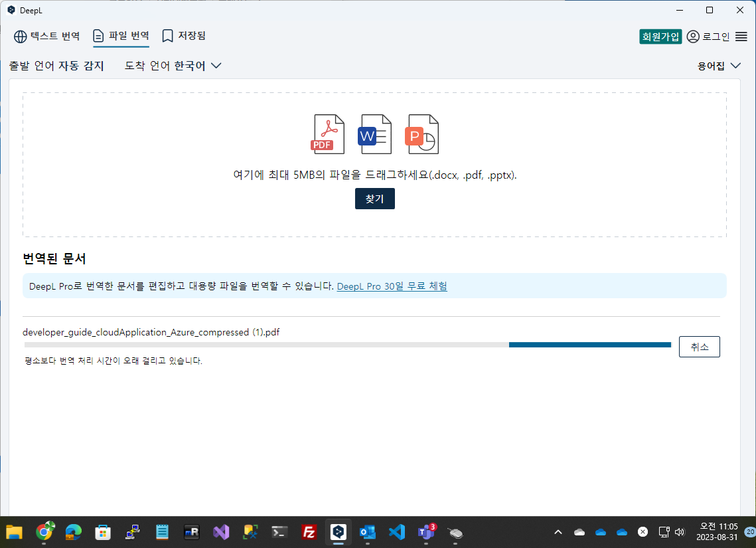Image resolution: width=756 pixels, height=548 pixels.
Task: Open the mRemote icon in the taskbar
Action: (191, 533)
